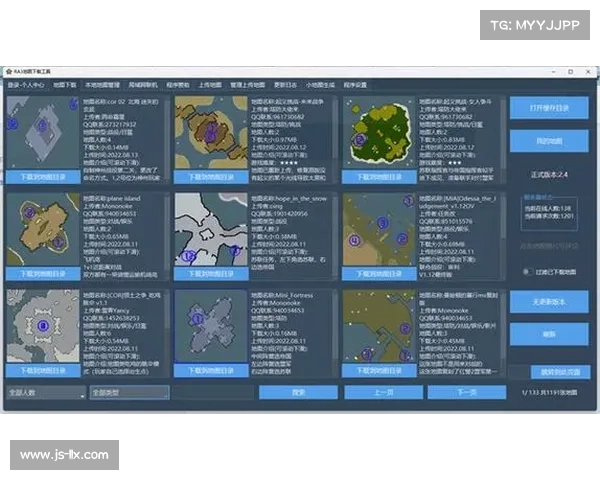
Task: Go to next page with 下一页
Action: pos(467,392)
